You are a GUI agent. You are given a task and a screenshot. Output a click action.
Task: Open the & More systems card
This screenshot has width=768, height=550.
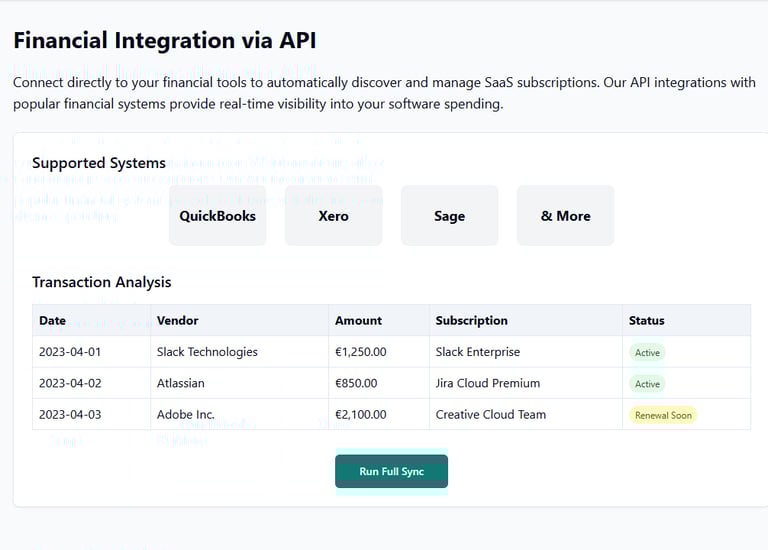[x=566, y=215]
